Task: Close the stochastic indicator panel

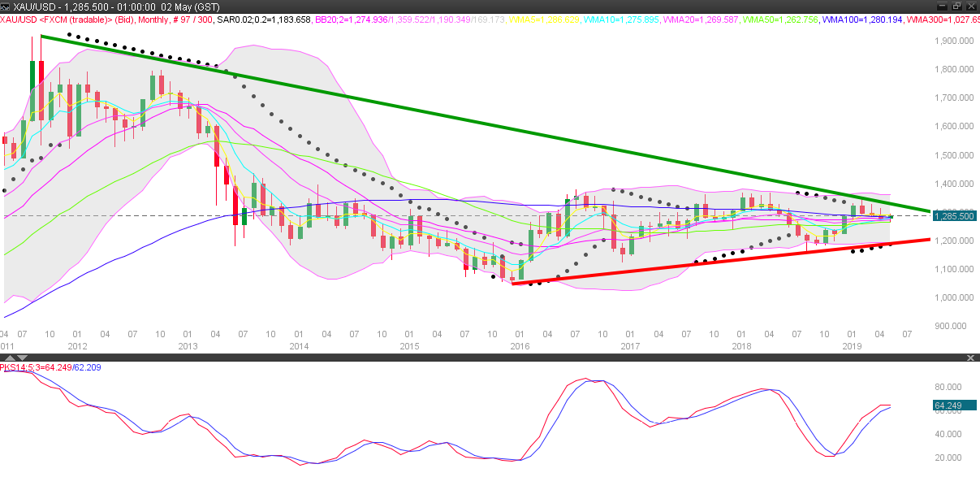Action: pos(969,358)
